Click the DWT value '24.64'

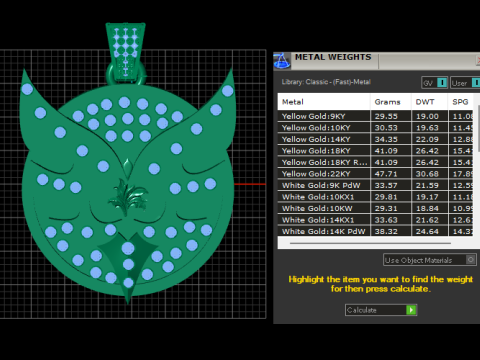tap(427, 231)
